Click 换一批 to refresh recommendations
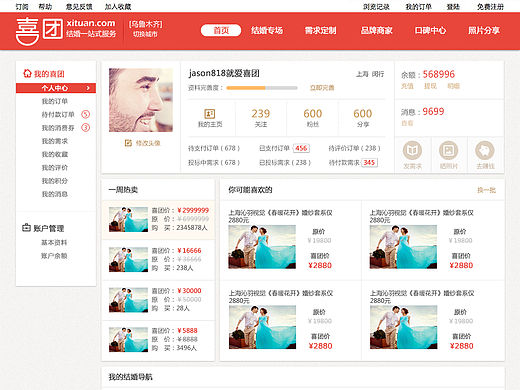Image resolution: width=520 pixels, height=390 pixels. [486, 190]
